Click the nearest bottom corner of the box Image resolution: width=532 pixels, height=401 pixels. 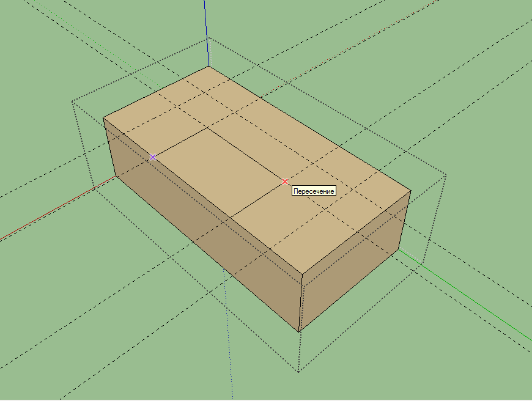pyautogui.click(x=298, y=332)
